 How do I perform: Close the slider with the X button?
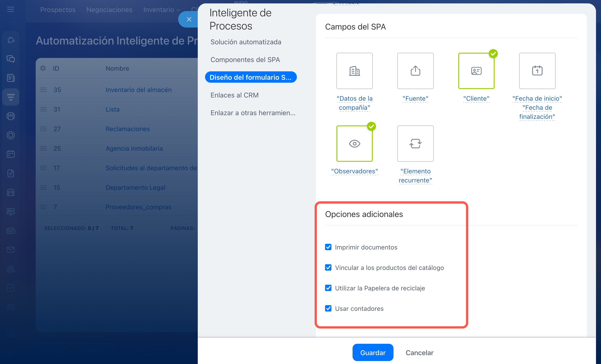pos(189,19)
